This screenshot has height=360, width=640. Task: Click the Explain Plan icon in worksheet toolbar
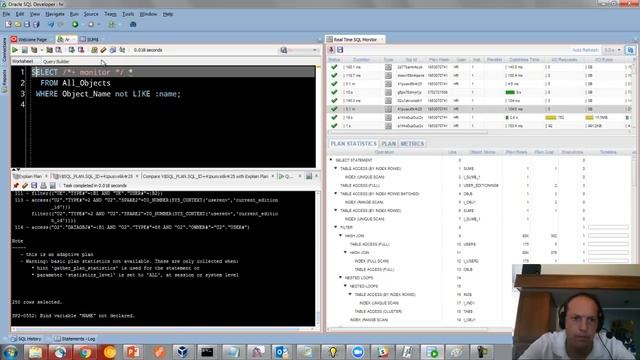click(34, 50)
